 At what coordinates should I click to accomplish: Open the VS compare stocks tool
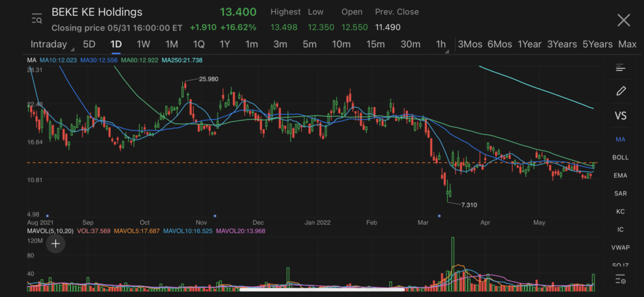[x=620, y=116]
